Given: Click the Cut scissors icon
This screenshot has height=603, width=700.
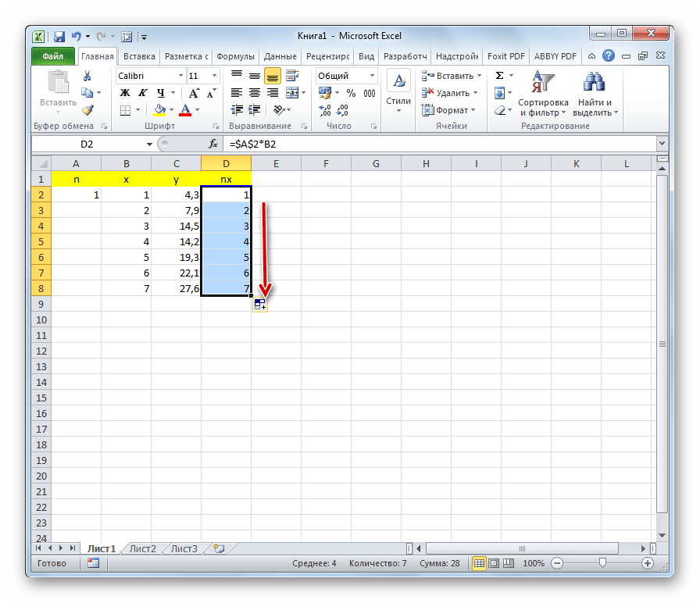Looking at the screenshot, I should point(87,76).
